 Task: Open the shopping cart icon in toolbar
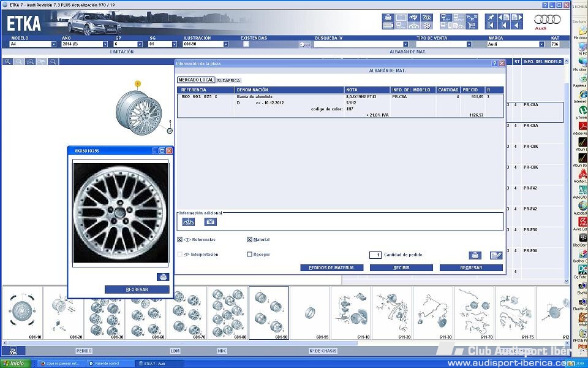point(472,26)
